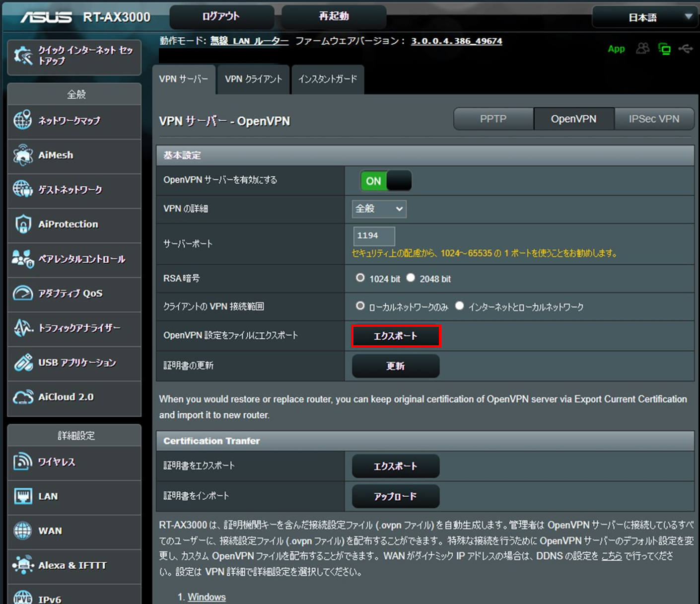Open トラフィックアナライザー menu item
Viewport: 700px width, 604px height.
(x=74, y=329)
